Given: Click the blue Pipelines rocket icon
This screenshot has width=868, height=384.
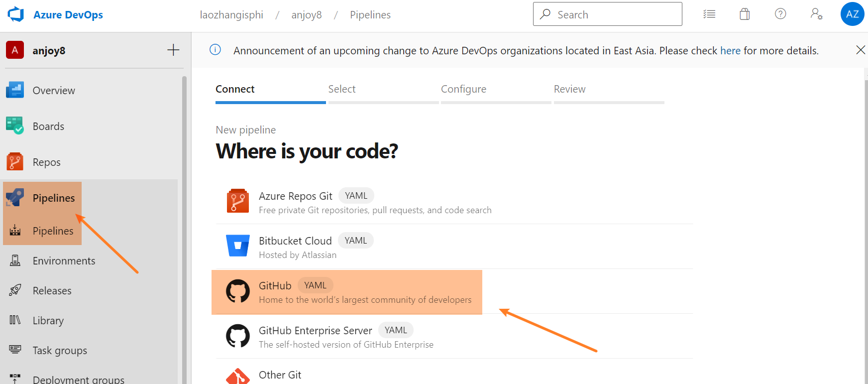Looking at the screenshot, I should [15, 198].
